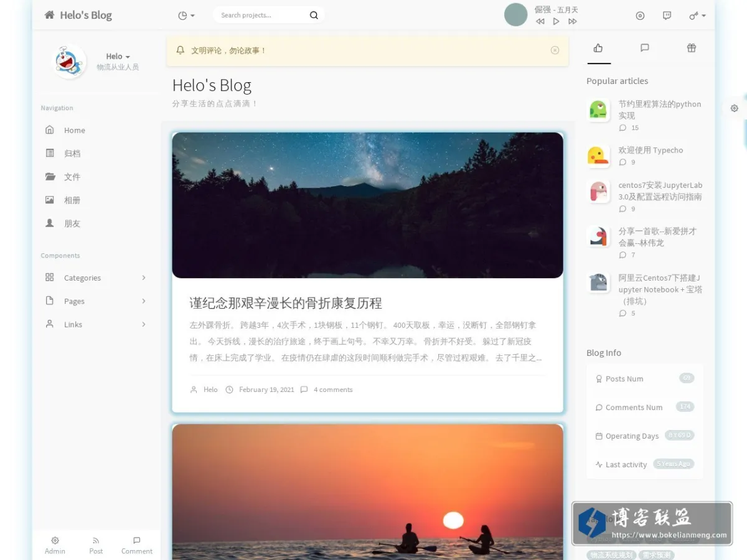747x560 pixels.
Task: Click Posts Num row in Blog Info
Action: click(x=644, y=378)
